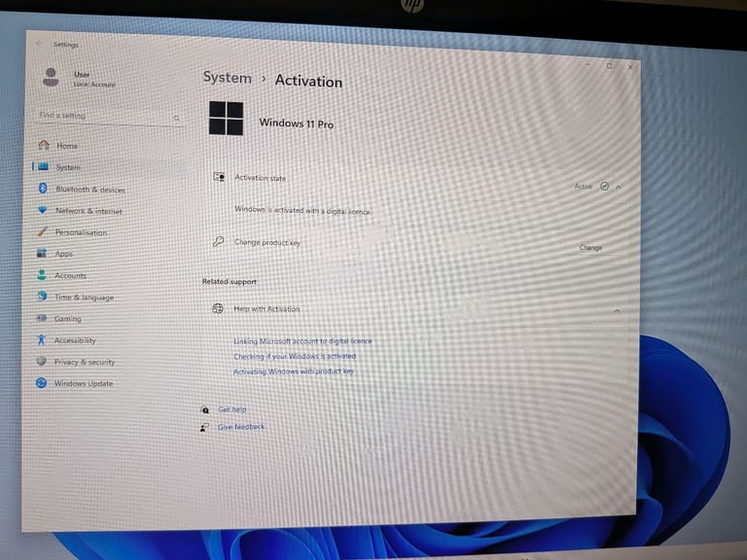Click the Windows 11 Pro logo
This screenshot has width=747, height=560.
click(x=226, y=118)
